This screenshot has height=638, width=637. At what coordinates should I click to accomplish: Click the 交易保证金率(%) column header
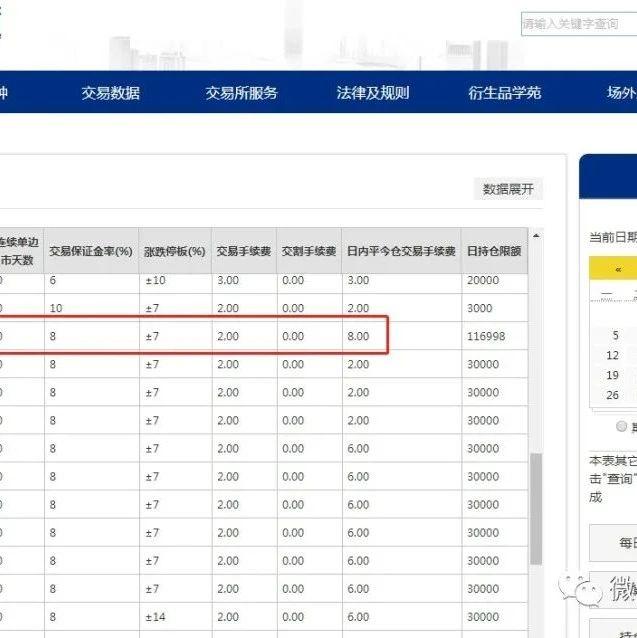(x=91, y=251)
